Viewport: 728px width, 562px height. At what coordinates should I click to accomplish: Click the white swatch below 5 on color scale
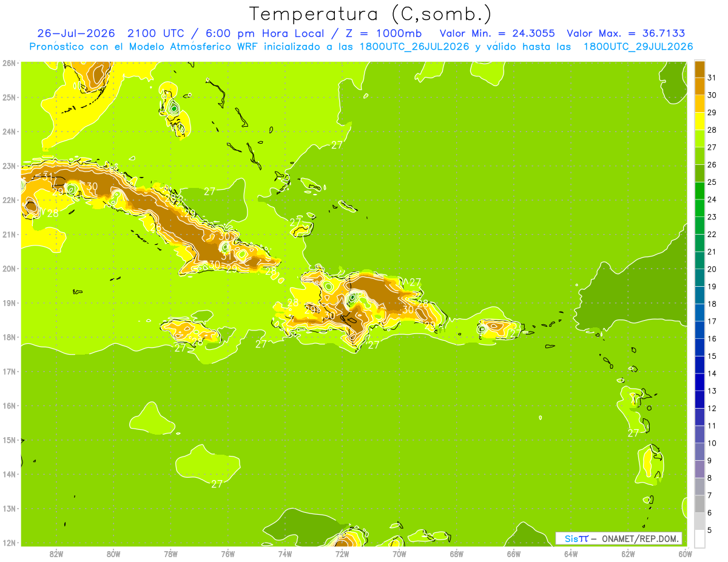[x=699, y=538]
